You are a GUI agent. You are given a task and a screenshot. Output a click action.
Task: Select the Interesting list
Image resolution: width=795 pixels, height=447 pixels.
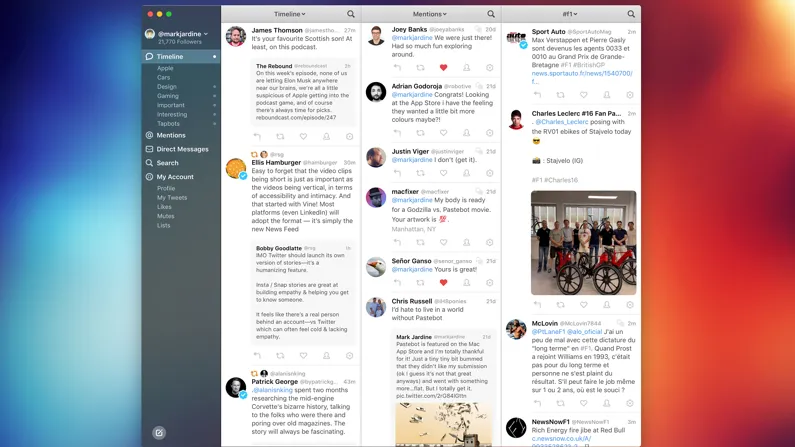point(172,115)
